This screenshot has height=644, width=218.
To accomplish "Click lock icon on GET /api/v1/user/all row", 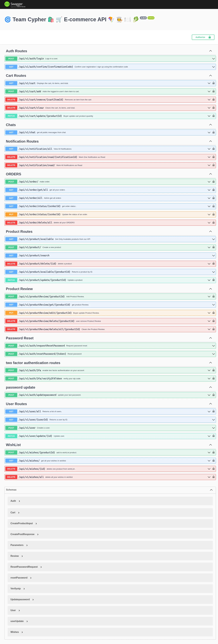I will (x=213, y=411).
